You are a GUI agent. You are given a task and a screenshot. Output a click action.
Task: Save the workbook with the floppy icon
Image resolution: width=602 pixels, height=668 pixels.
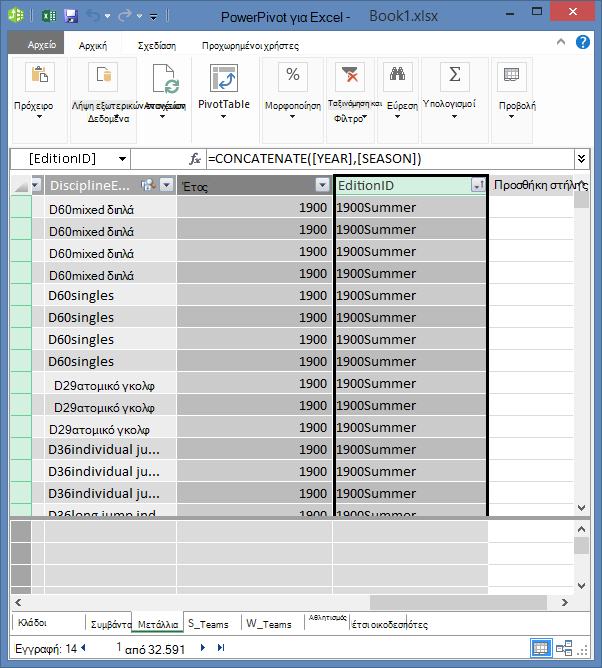click(71, 16)
